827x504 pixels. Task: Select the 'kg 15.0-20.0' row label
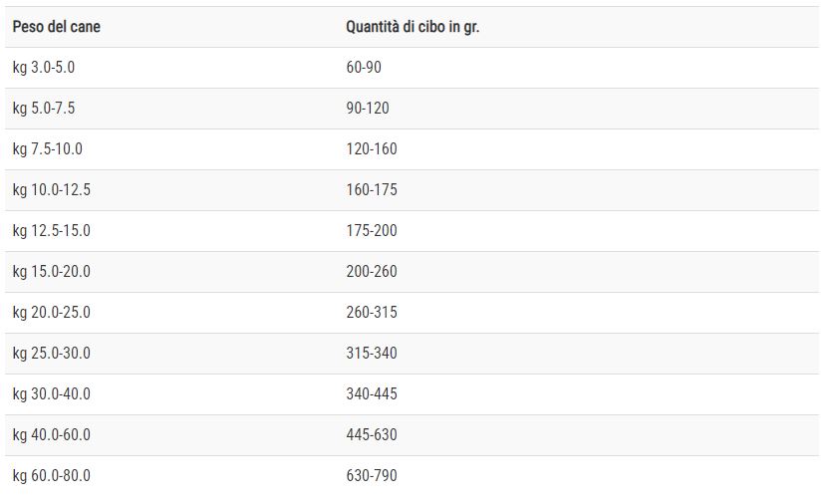tap(51, 272)
